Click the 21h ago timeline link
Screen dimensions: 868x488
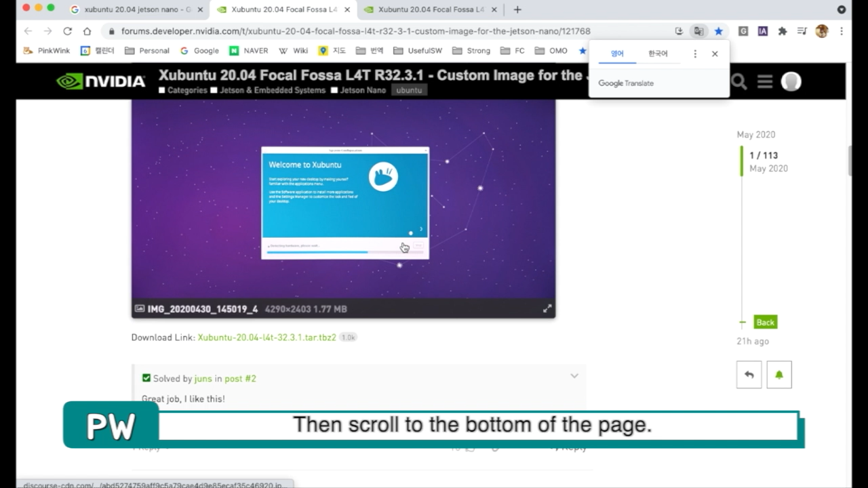point(753,342)
